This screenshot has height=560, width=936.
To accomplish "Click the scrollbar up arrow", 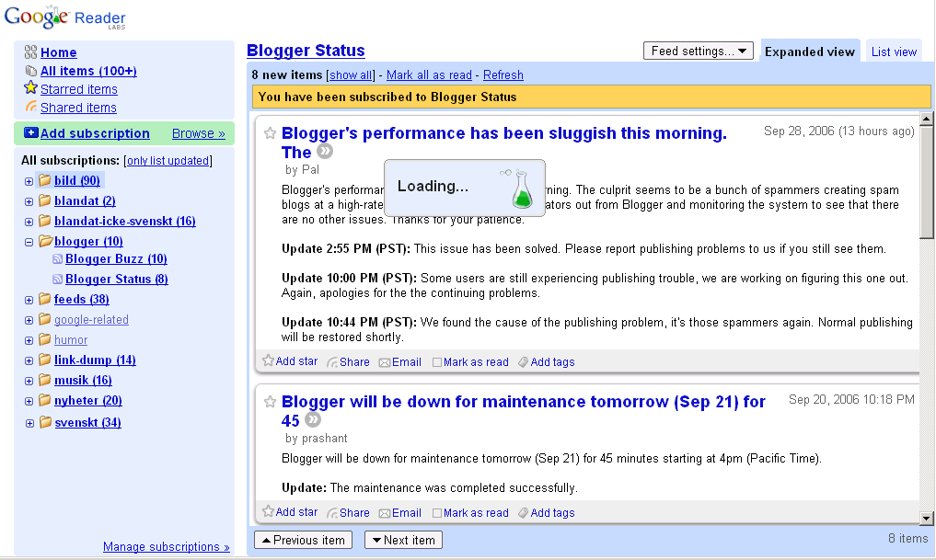I will [926, 118].
